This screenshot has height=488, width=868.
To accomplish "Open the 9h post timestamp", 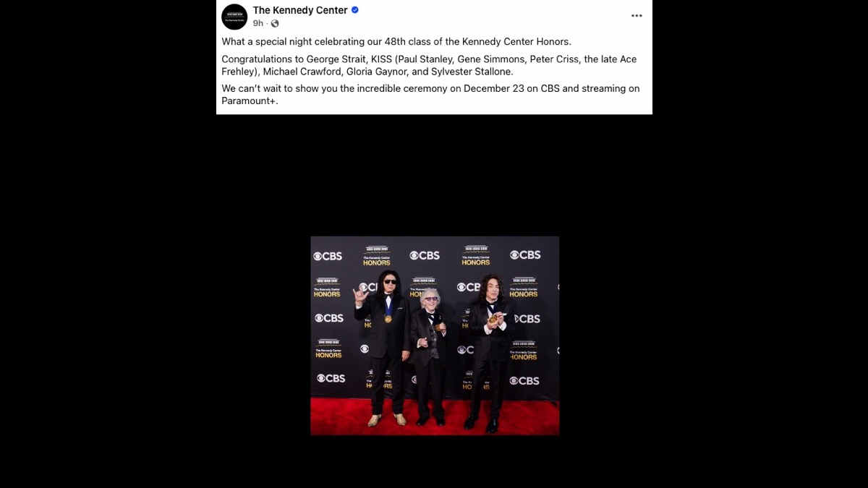I will pos(258,23).
